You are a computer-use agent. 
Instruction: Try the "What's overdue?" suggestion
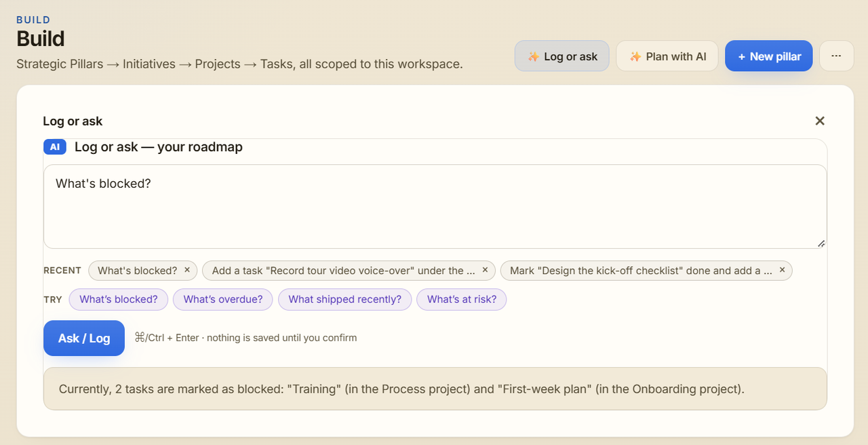point(223,299)
